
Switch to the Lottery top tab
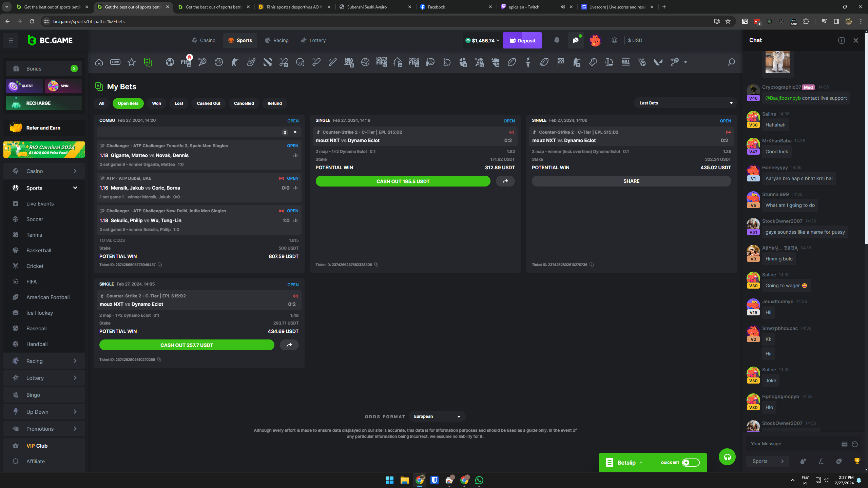tap(313, 40)
